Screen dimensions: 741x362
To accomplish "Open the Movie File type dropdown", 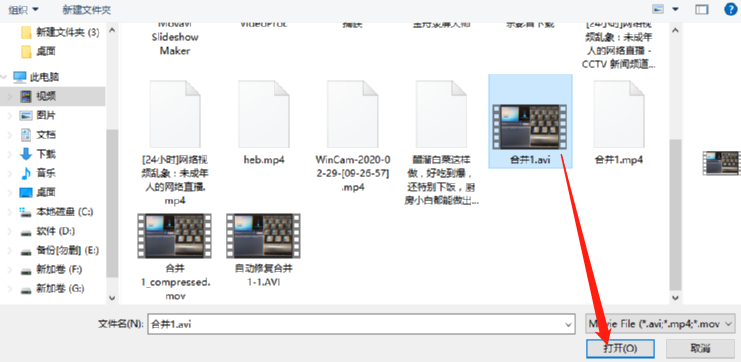I will pos(660,324).
